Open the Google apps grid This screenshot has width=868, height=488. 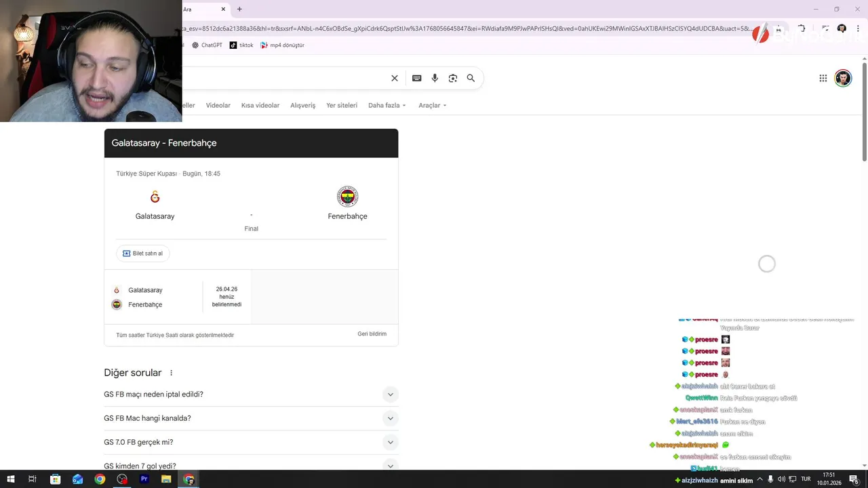(823, 78)
